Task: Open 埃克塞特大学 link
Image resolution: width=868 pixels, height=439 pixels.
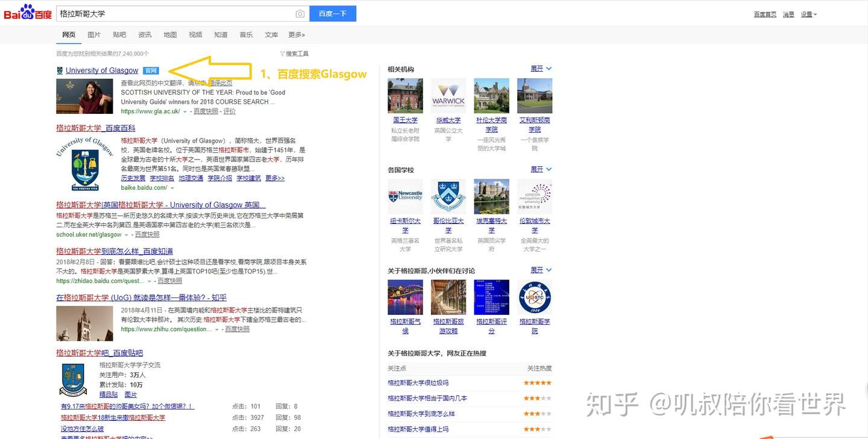Action: pyautogui.click(x=491, y=225)
